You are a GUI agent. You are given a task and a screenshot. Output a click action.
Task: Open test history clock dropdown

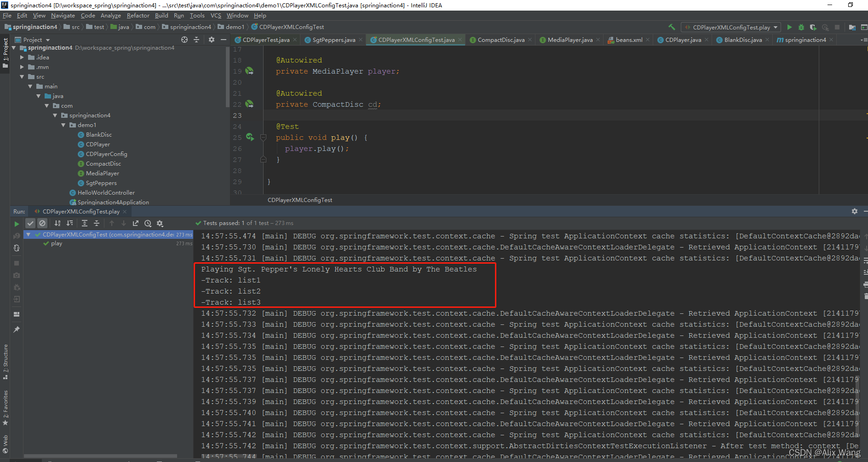click(148, 223)
